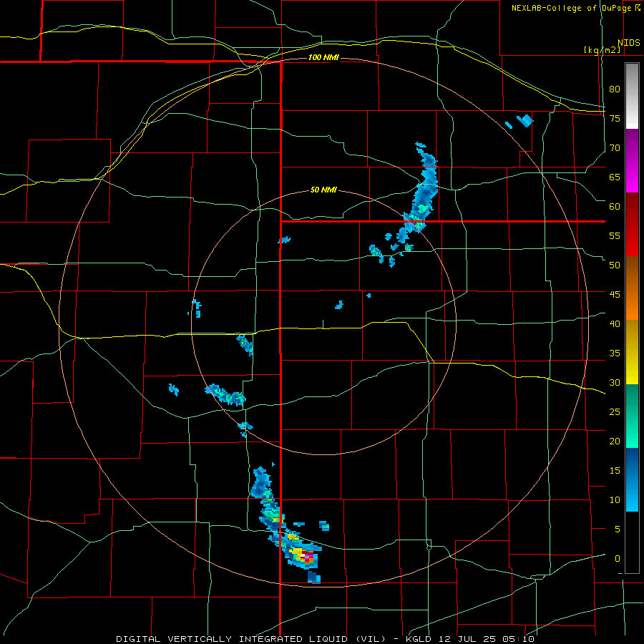Click the scale value 15

pyautogui.click(x=615, y=471)
